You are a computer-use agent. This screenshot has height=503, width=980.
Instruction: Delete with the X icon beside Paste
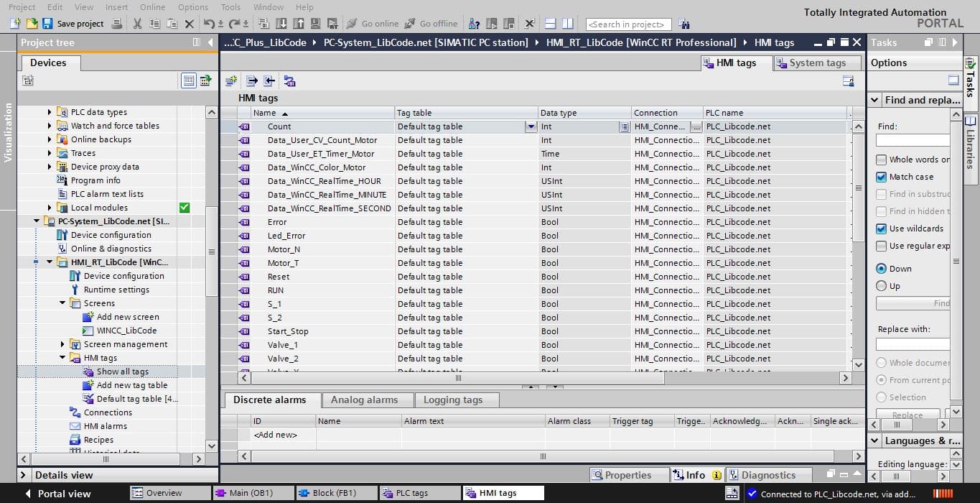(x=190, y=24)
